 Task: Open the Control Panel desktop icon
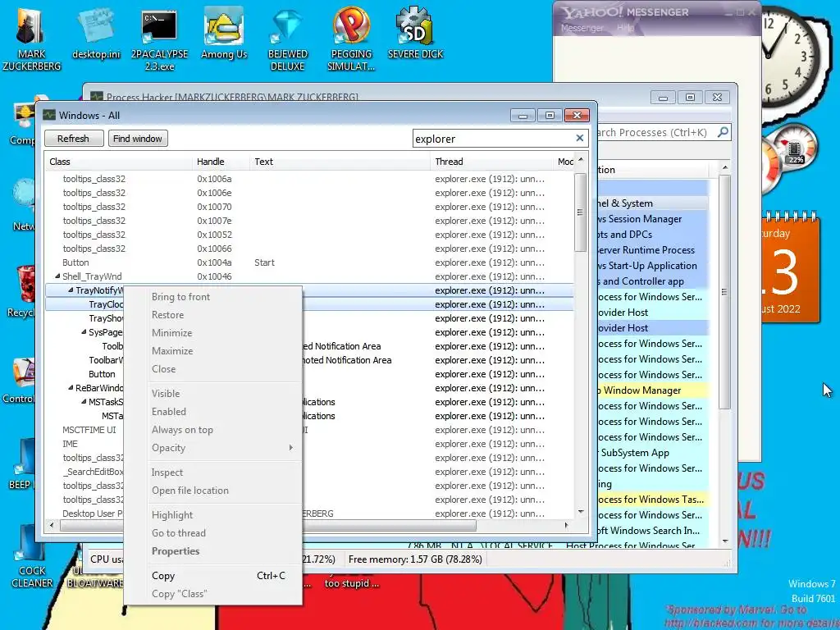(20, 381)
